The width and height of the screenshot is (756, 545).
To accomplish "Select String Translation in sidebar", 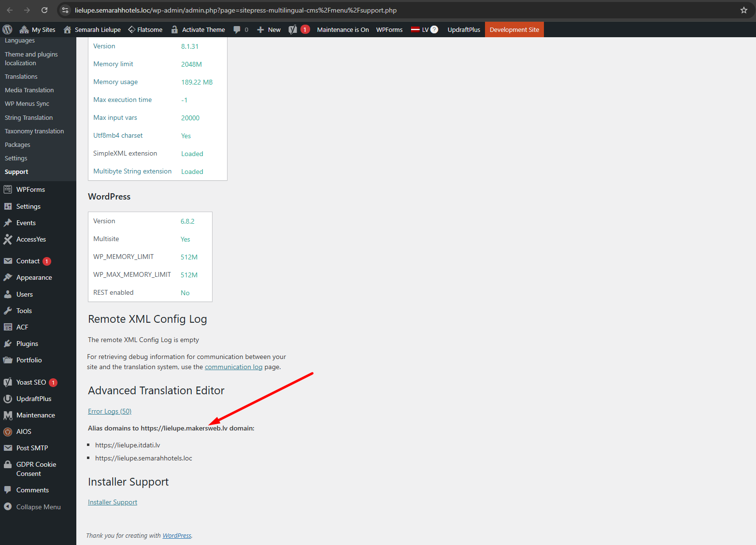I will point(29,117).
